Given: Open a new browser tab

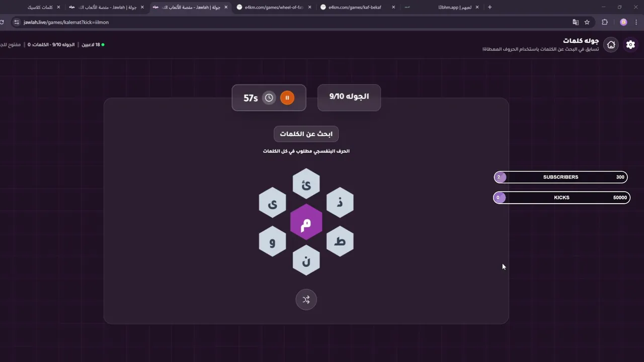Looking at the screenshot, I should (x=490, y=7).
